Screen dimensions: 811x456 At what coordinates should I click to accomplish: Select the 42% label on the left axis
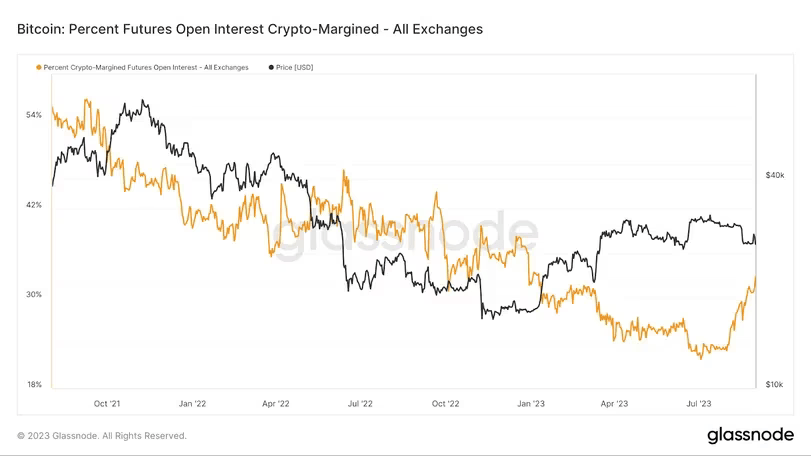[33, 205]
